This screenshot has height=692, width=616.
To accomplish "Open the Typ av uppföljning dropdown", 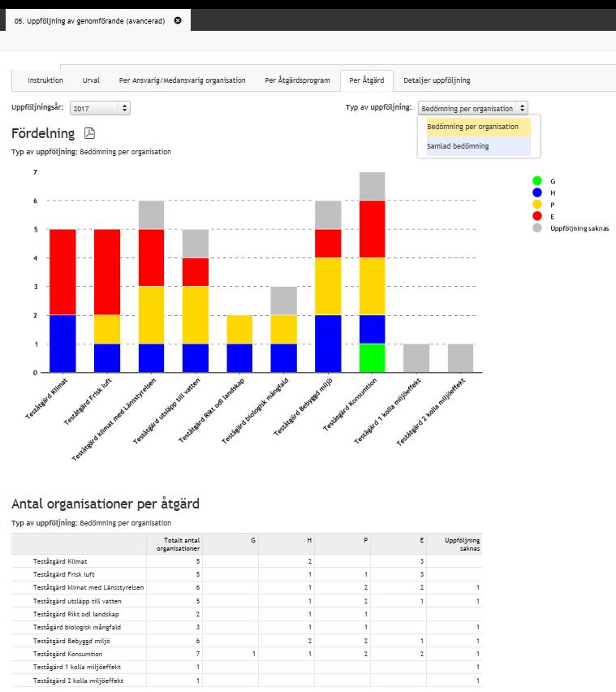I will click(472, 108).
